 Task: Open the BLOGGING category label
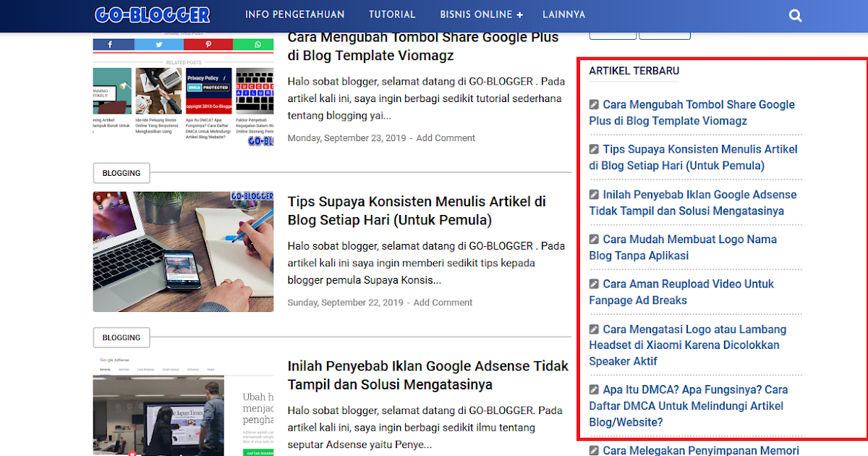(x=121, y=172)
